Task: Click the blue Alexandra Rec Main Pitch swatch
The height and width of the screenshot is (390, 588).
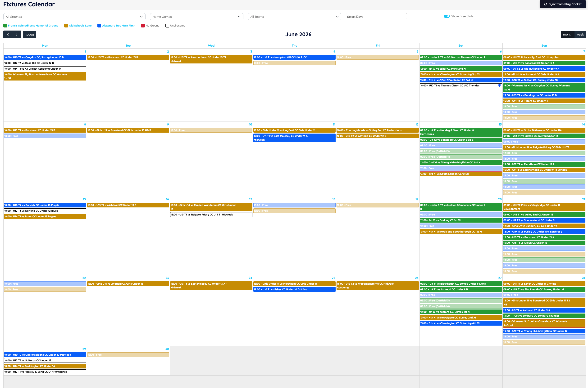Action: (x=99, y=25)
